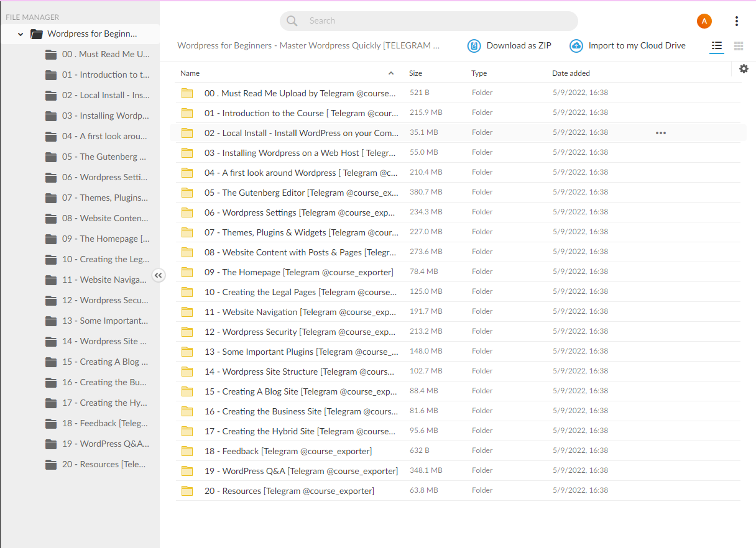Open column settings gear
756x548 pixels.
click(x=744, y=69)
